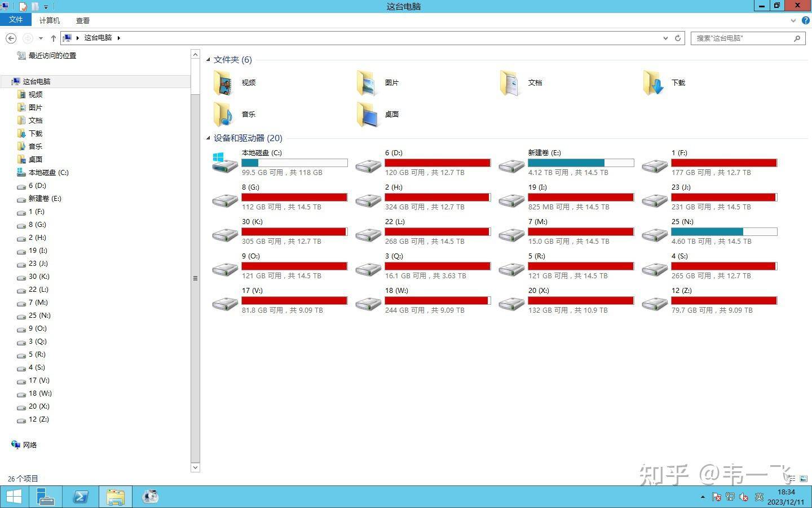Open the address bar history dropdown

pyautogui.click(x=665, y=38)
